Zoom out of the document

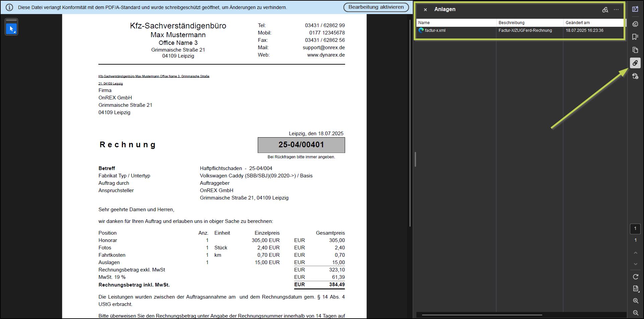click(635, 313)
